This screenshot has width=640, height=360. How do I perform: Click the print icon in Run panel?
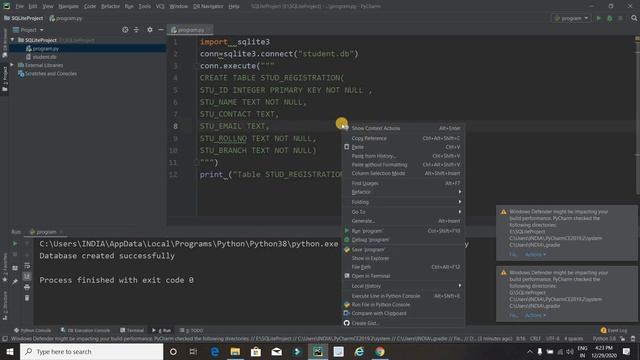(27, 287)
